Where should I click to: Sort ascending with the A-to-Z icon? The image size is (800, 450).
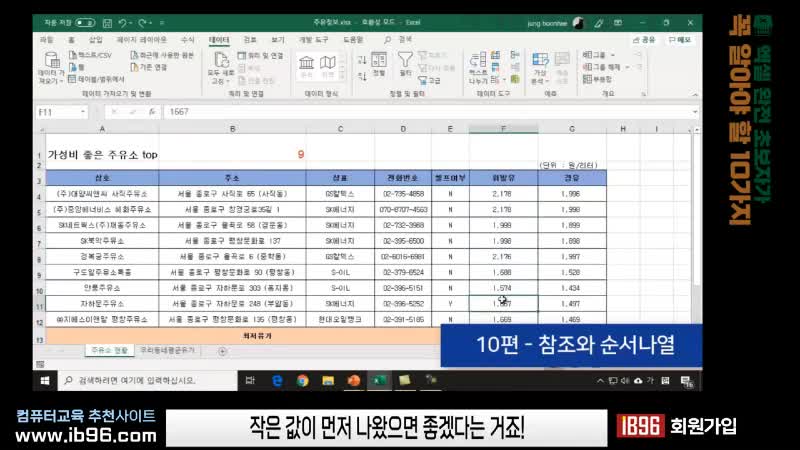pyautogui.click(x=362, y=60)
